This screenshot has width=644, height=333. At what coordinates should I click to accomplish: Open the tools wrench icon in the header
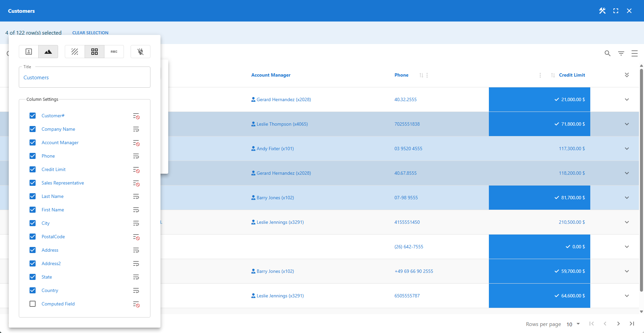tap(602, 11)
